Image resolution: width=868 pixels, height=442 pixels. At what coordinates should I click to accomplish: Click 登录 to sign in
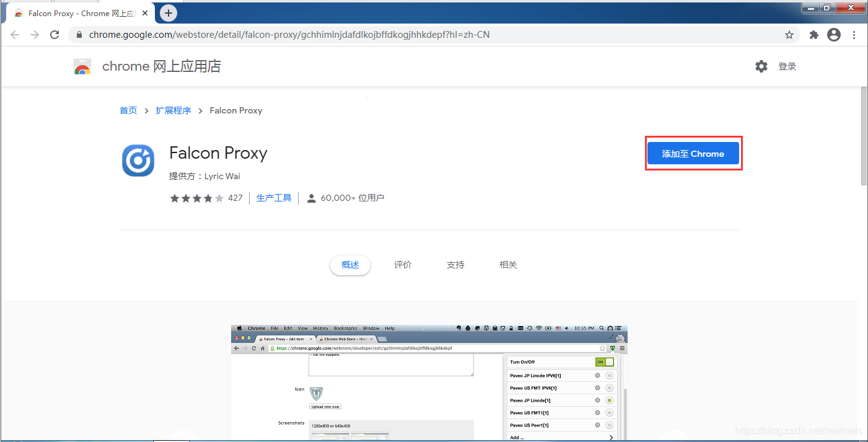click(787, 66)
